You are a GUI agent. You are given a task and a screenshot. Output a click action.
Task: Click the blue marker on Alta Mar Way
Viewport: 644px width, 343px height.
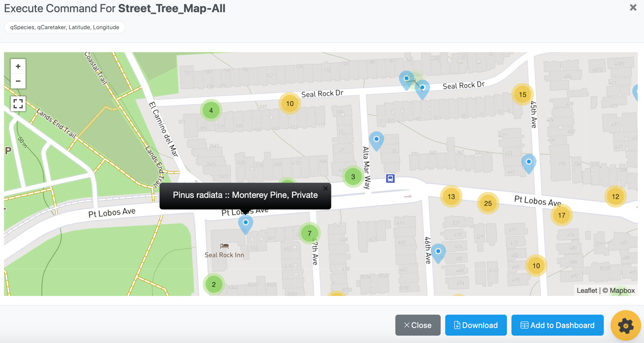(x=376, y=141)
